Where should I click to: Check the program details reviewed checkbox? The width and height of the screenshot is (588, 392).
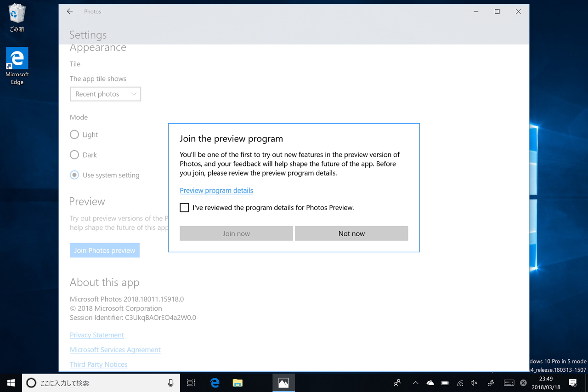(184, 208)
